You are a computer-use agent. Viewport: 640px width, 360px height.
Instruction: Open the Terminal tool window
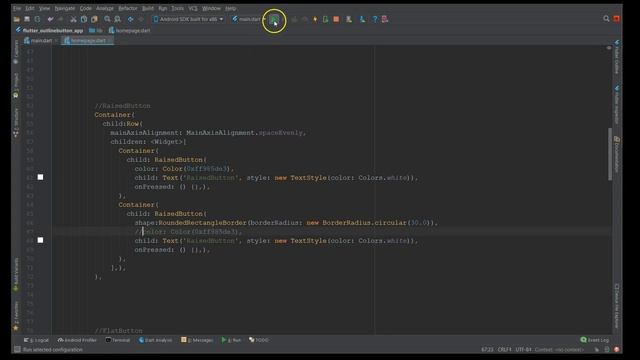[x=118, y=340]
